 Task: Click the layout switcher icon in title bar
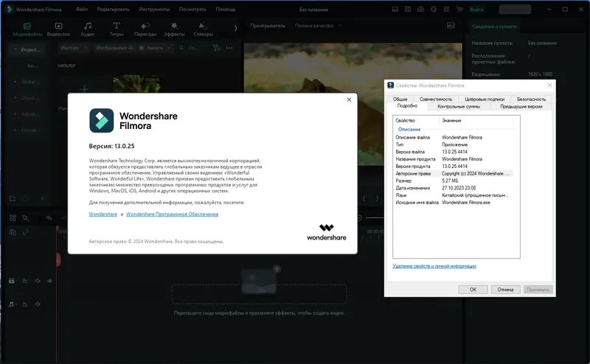tap(395, 9)
